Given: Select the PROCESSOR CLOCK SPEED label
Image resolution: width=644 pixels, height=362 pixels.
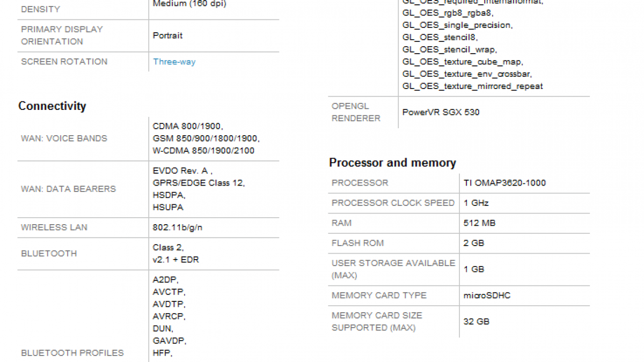Looking at the screenshot, I should 393,203.
